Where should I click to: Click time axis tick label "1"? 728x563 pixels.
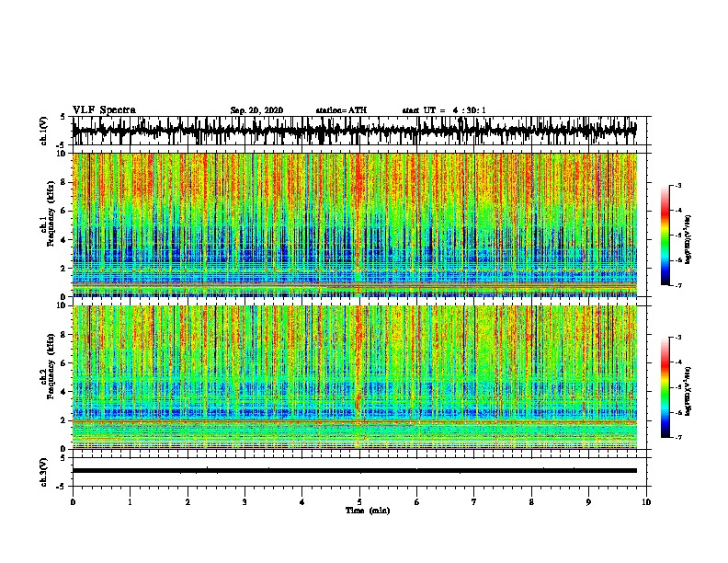pos(130,502)
